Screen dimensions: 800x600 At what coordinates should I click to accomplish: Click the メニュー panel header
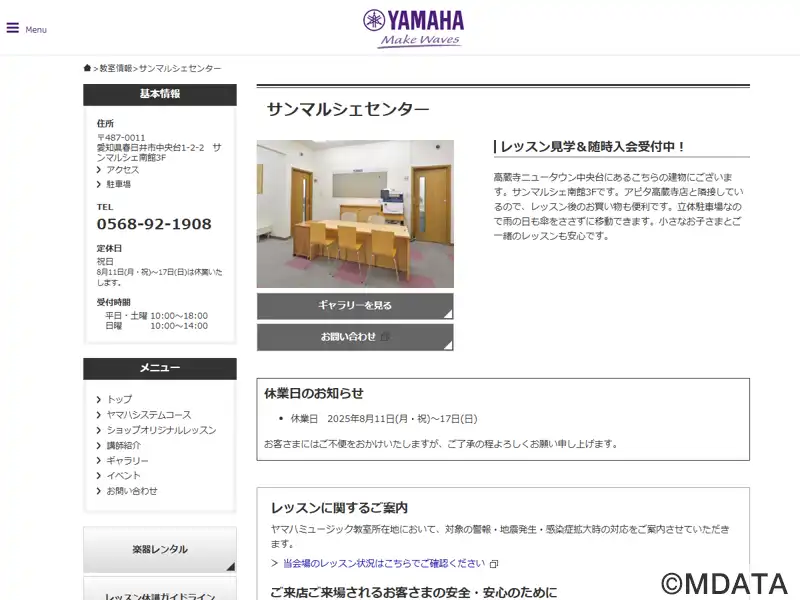160,368
